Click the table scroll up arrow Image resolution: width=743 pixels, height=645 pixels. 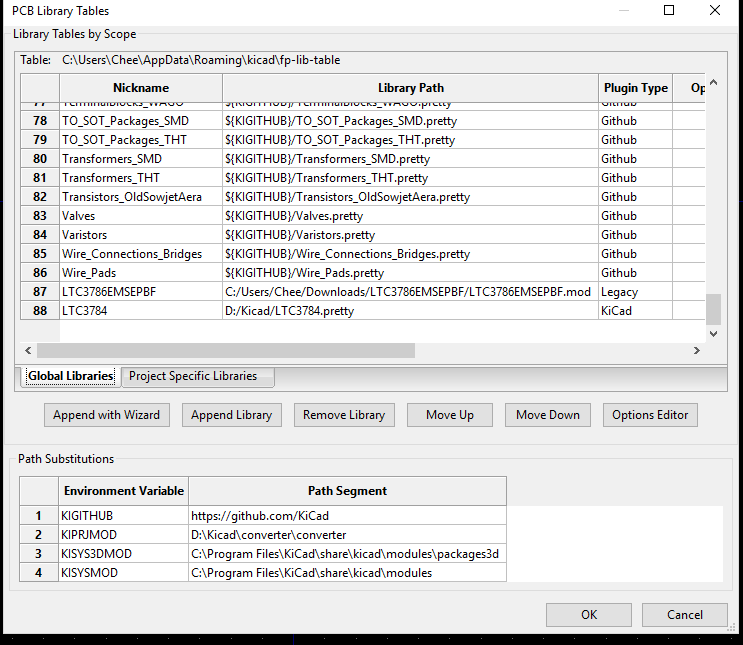[714, 82]
